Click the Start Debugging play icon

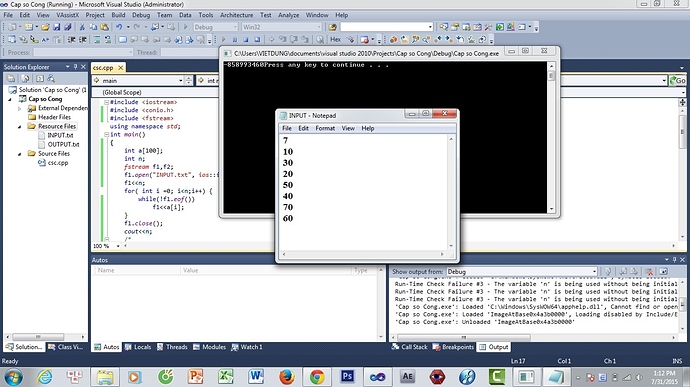[224, 40]
